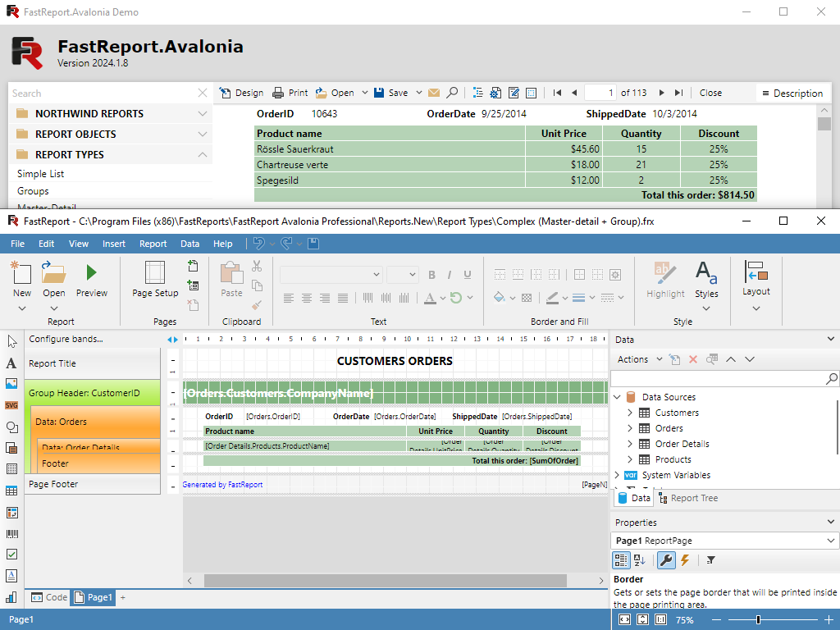Open the Insert menu
840x630 pixels.
pos(114,244)
